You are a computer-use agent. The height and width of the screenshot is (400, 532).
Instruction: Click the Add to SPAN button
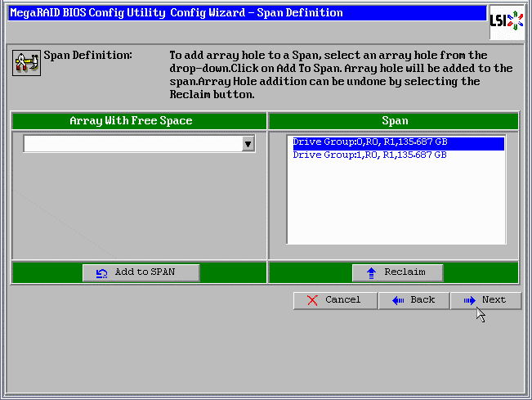[x=141, y=272]
